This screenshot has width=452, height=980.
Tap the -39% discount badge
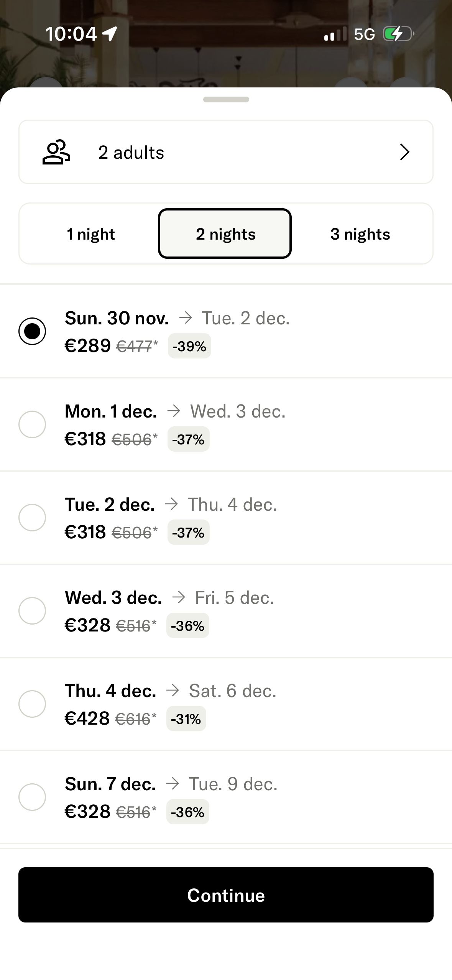189,346
